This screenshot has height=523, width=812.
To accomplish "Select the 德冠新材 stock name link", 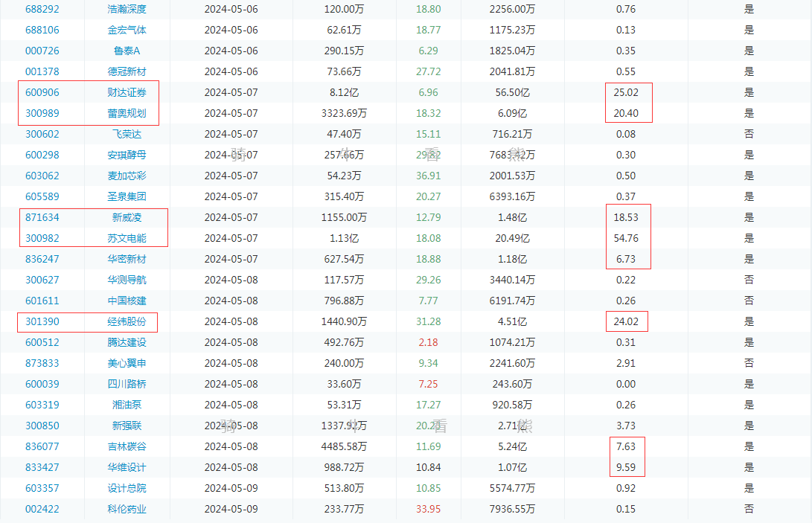I will [x=127, y=72].
